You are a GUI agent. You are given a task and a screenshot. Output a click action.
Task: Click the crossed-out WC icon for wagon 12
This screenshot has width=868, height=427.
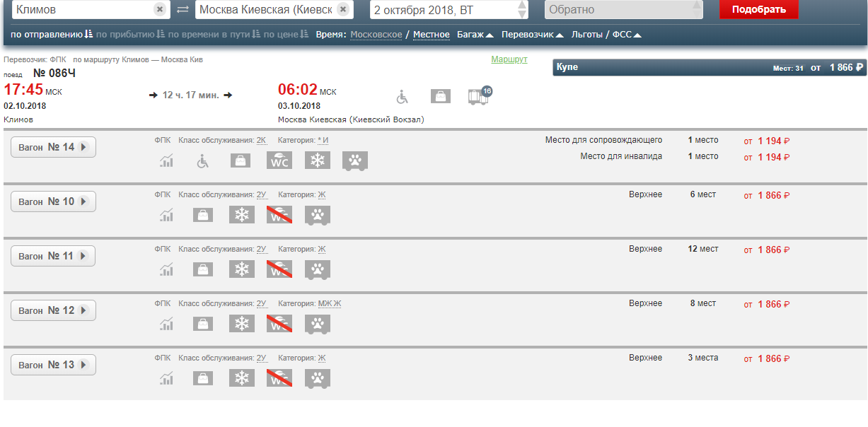click(x=279, y=324)
